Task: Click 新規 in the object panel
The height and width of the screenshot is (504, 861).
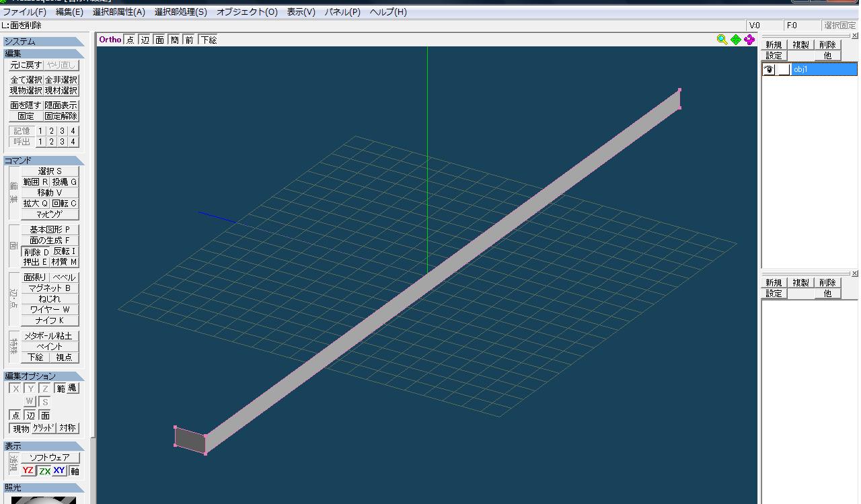Action: click(774, 45)
